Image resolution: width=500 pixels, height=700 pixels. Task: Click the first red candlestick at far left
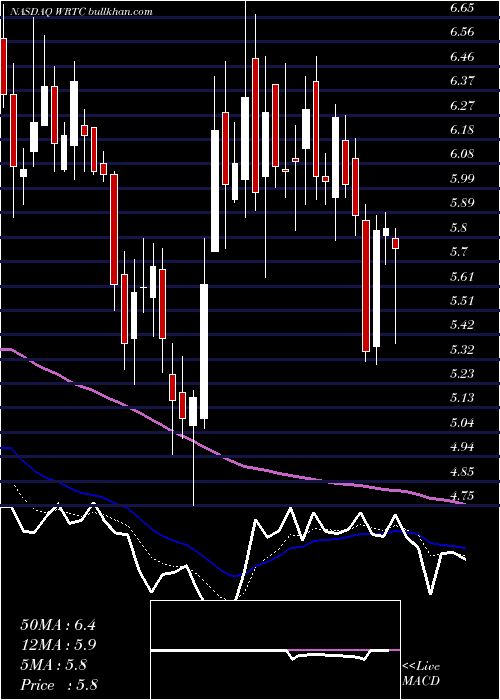[x=4, y=66]
